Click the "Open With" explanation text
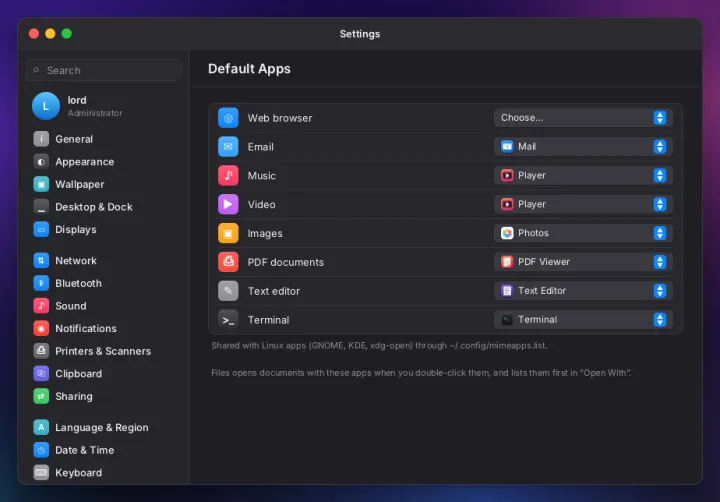 click(421, 372)
